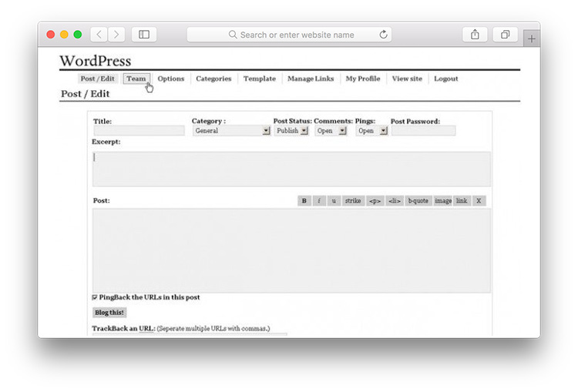Image resolution: width=578 pixels, height=392 pixels.
Task: Focus the Safari address search field
Action: (x=289, y=35)
